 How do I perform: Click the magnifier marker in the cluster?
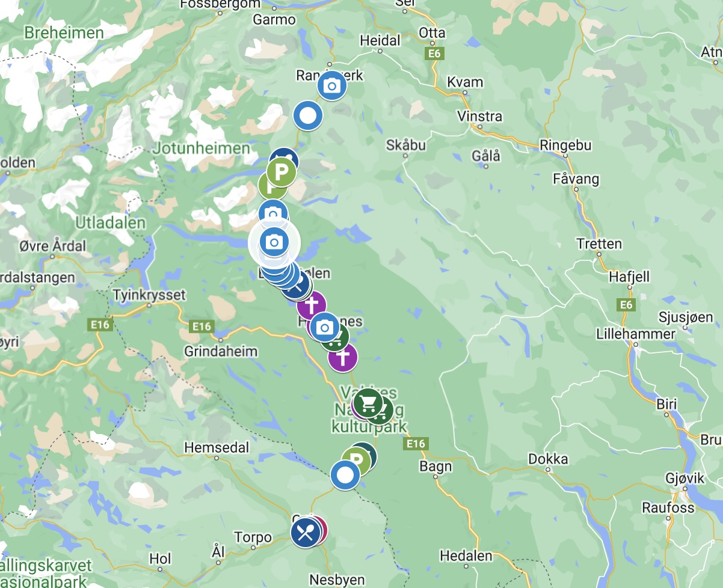(296, 286)
